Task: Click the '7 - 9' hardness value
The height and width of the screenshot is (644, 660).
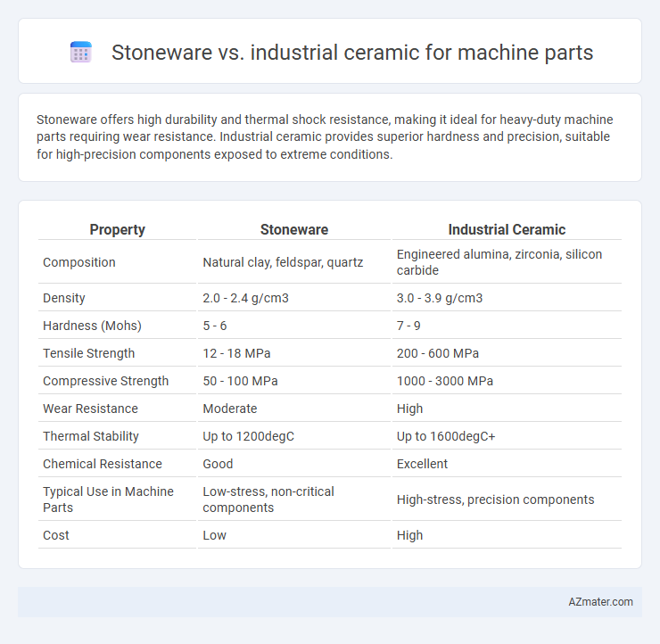Action: [408, 326]
